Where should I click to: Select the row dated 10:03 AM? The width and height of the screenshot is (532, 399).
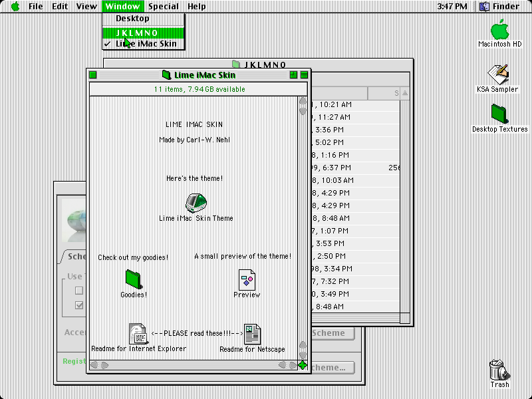(x=355, y=180)
